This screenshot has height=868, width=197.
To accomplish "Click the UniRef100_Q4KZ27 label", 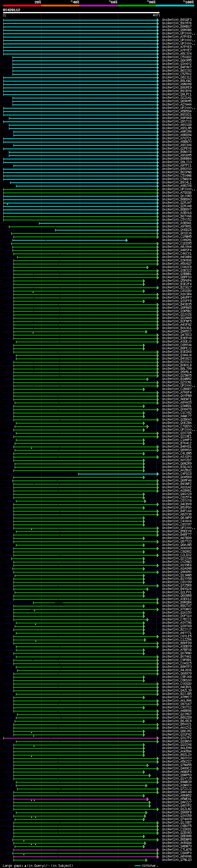I will [176, 802].
